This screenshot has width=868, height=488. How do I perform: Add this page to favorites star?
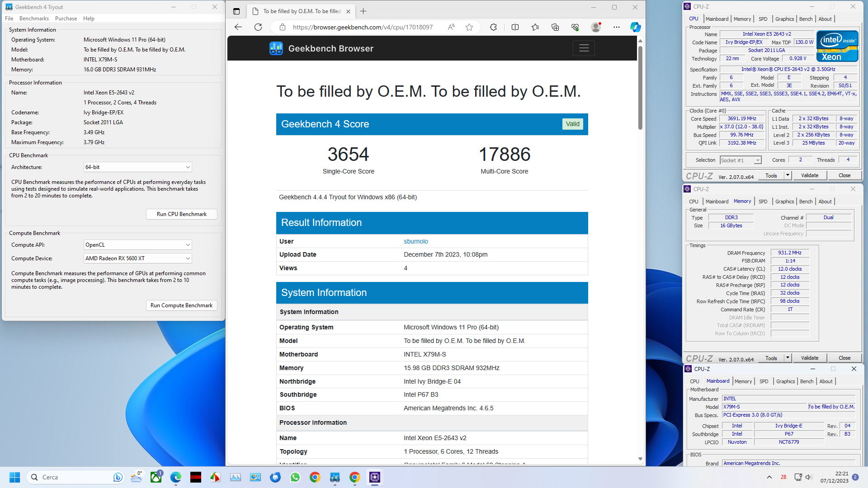[x=469, y=27]
